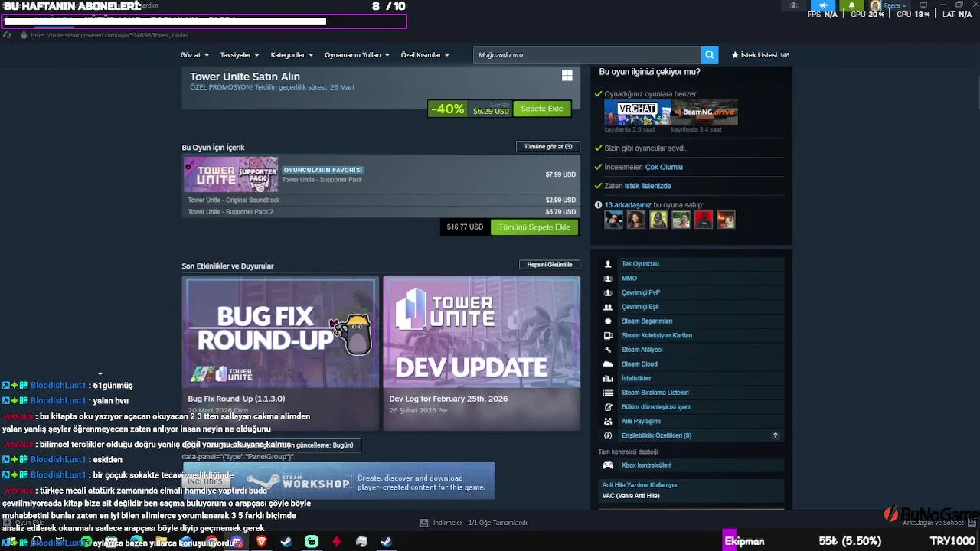
Task: Open Çevrimiçi Eşli feature tag
Action: [x=692, y=307]
